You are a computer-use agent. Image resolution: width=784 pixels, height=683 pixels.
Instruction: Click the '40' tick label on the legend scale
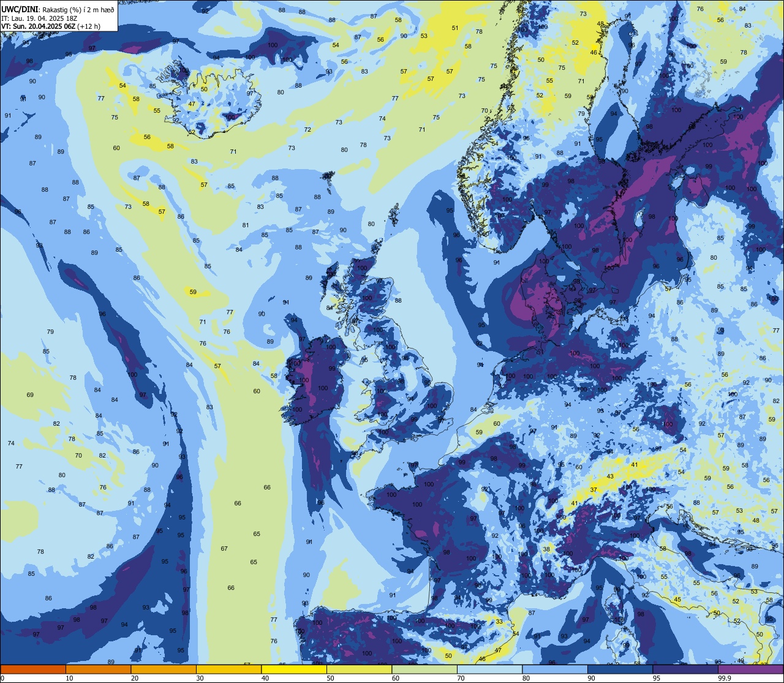pos(266,678)
